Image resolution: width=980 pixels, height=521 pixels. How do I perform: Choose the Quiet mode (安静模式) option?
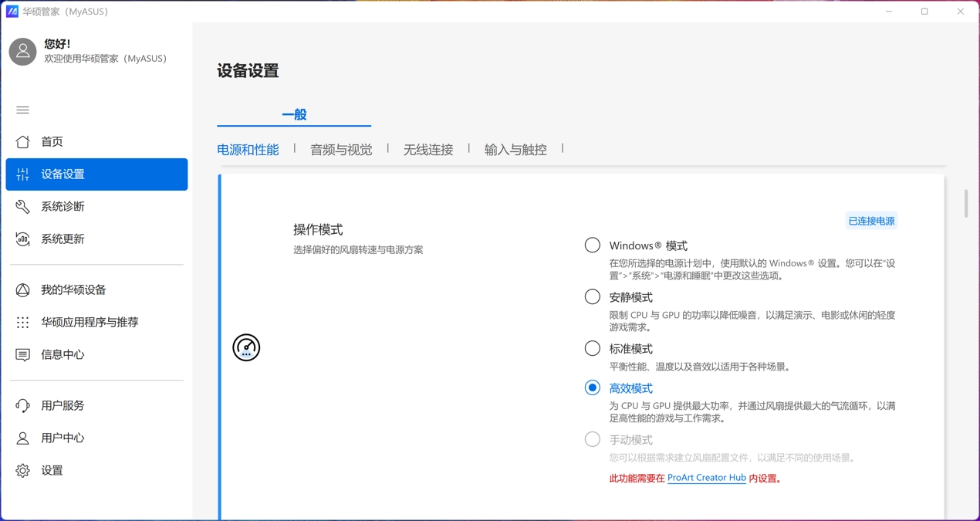(x=592, y=297)
